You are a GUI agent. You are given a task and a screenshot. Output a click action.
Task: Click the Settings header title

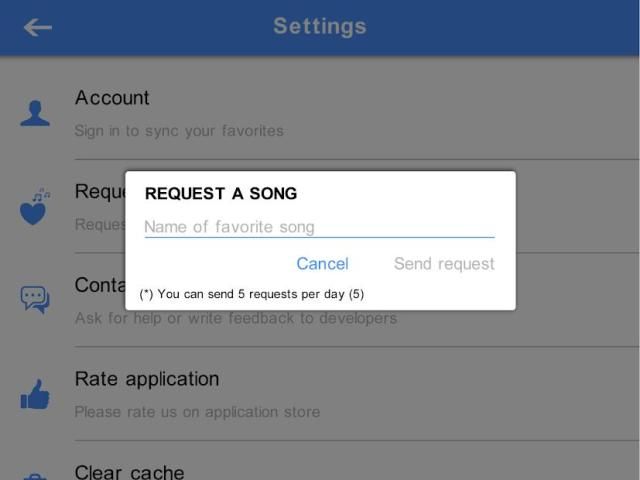pyautogui.click(x=320, y=27)
